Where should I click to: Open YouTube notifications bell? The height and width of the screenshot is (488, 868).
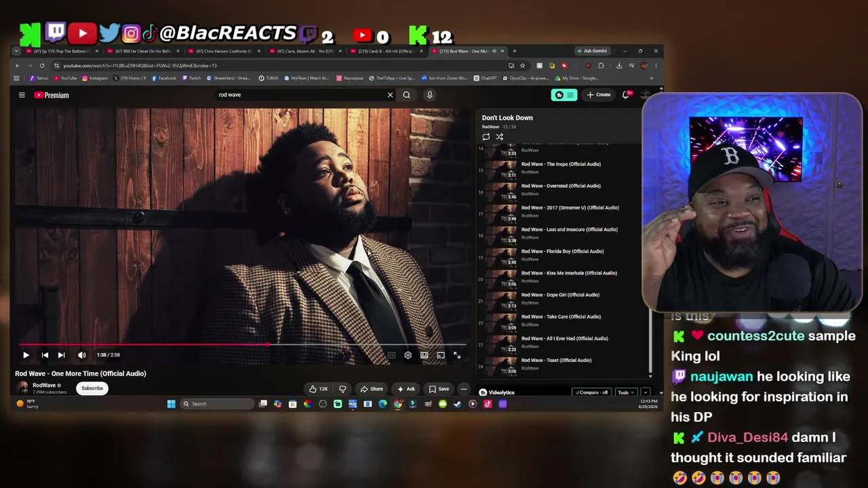tap(626, 95)
